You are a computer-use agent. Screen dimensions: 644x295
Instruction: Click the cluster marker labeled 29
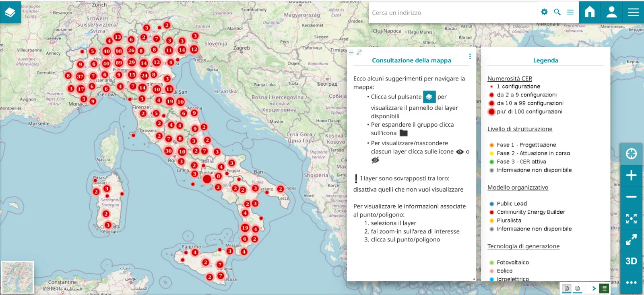click(x=132, y=62)
